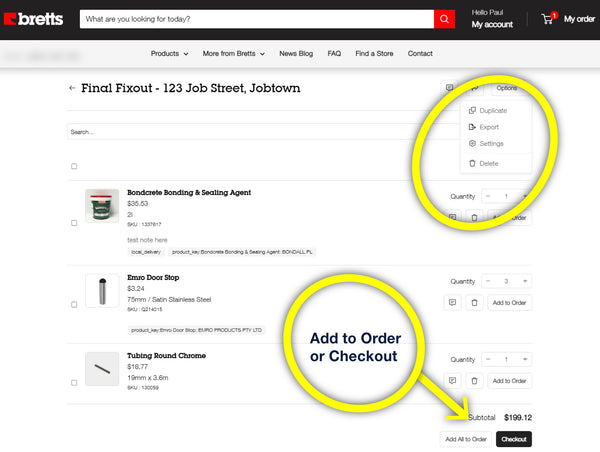Screen dimensions: 600x452
Task: Click the 'Hello Paul' greeting
Action: click(x=488, y=12)
